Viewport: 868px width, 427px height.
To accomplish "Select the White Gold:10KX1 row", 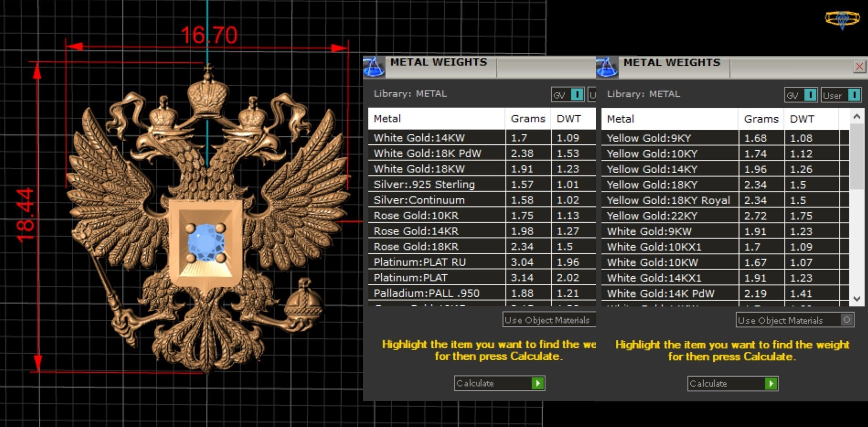I will (x=725, y=247).
